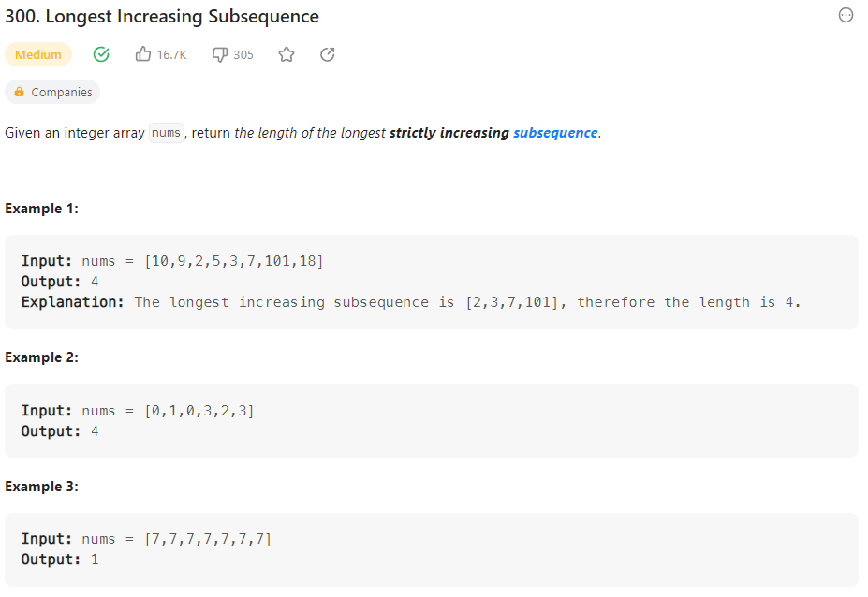Open the more-options ellipsis menu top right
Screen dimensions: 868x597
point(846,15)
